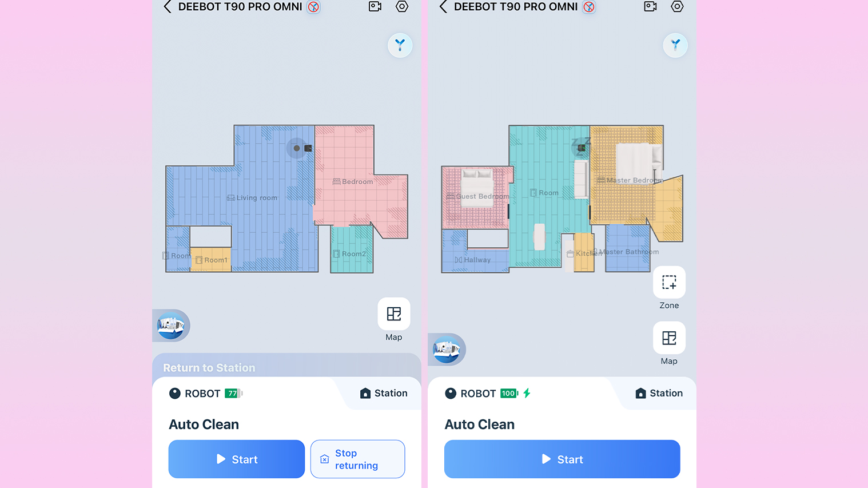Go back using left screen's back arrow
Screen dimensions: 868x488
pyautogui.click(x=168, y=7)
